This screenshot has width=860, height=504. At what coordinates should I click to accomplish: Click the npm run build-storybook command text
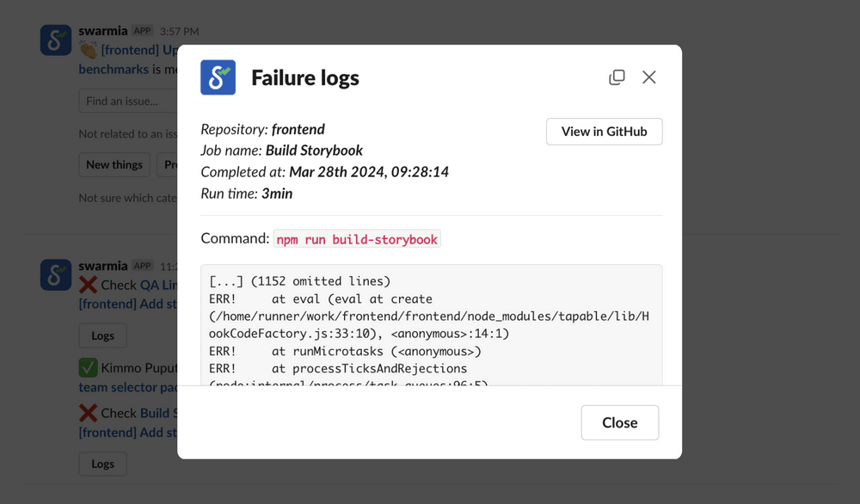pos(357,239)
